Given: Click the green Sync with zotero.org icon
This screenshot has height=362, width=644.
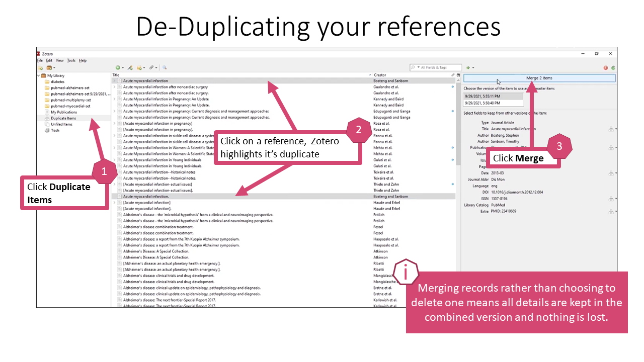Looking at the screenshot, I should coord(613,67).
